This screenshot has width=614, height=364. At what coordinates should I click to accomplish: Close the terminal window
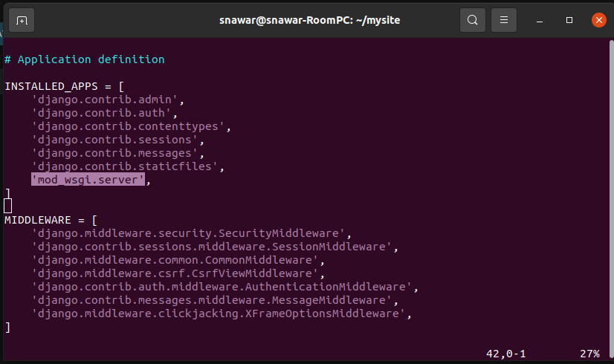(598, 20)
